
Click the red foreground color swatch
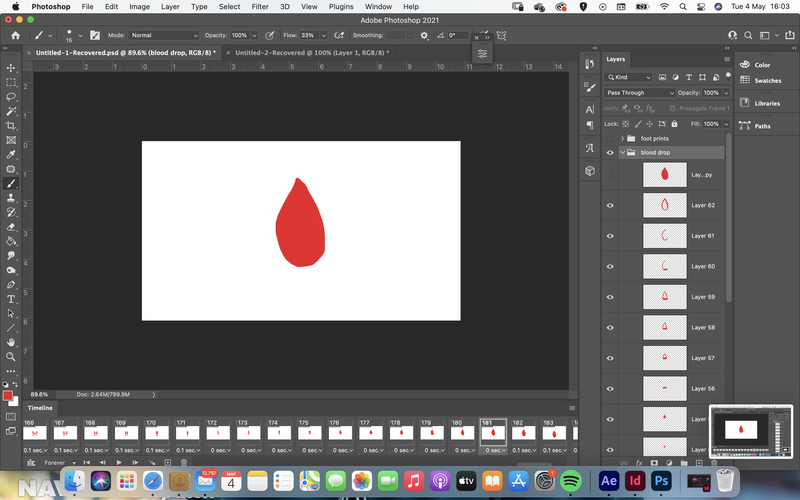8,396
